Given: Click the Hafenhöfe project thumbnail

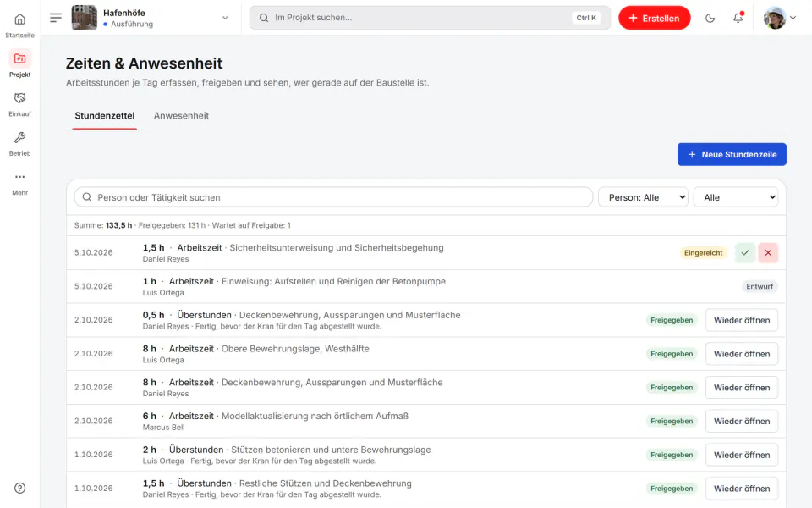Looking at the screenshot, I should (84, 18).
